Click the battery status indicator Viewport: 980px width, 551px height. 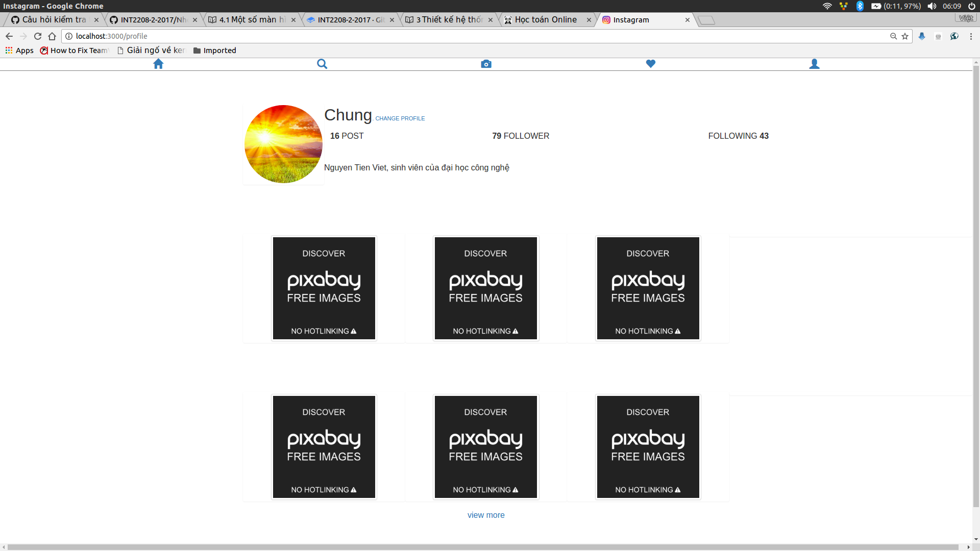tap(896, 6)
